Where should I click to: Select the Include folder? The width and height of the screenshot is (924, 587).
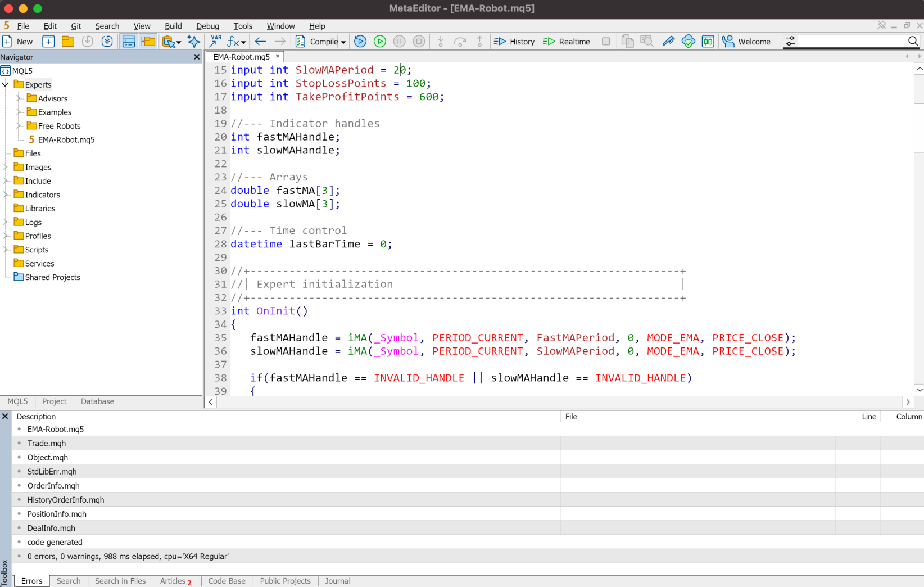(33, 181)
